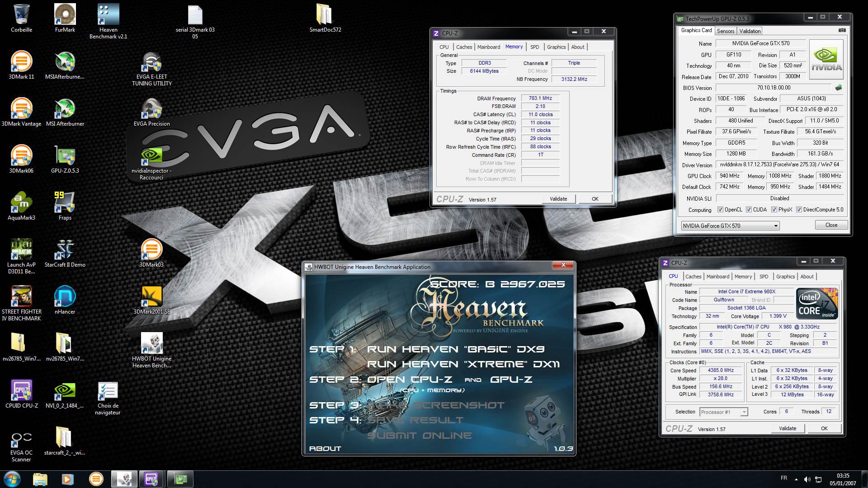Viewport: 868px width, 488px height.
Task: Click the Close button in GPU-Z
Action: (831, 225)
